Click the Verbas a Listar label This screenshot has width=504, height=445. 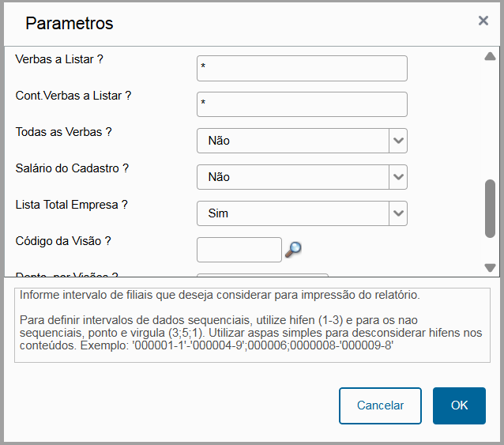pos(59,59)
